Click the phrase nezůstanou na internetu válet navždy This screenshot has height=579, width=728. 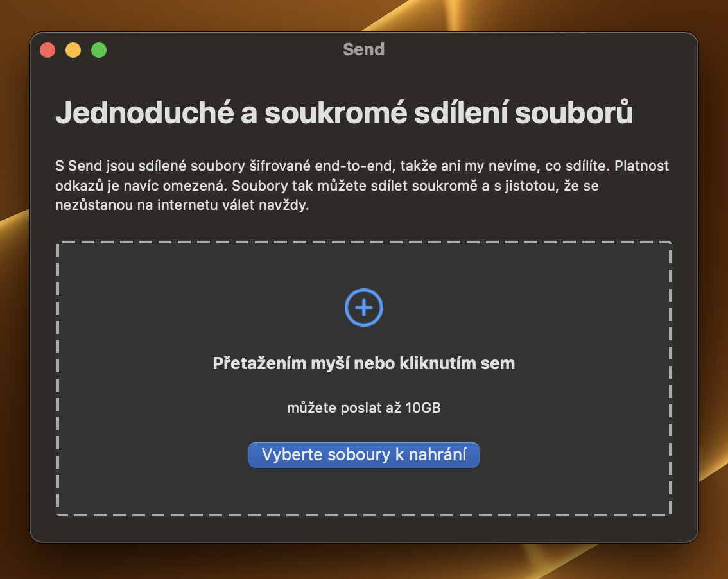coord(182,205)
